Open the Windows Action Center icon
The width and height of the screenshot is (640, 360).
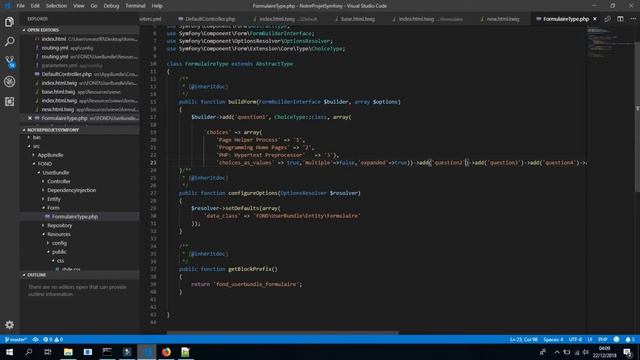[x=628, y=352]
